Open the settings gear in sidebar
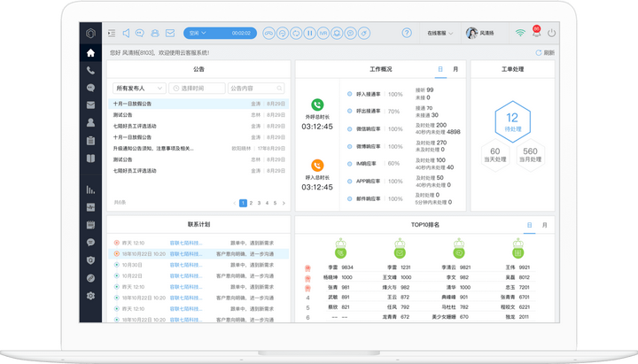 pos(90,296)
